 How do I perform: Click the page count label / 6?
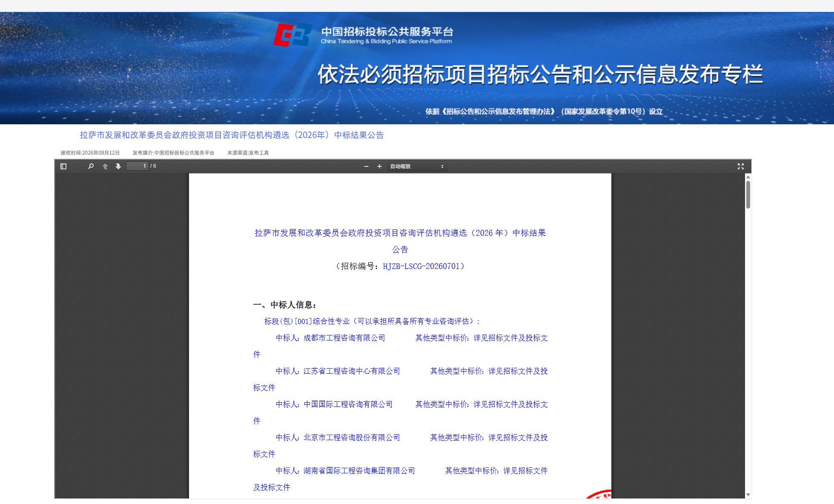coord(153,166)
